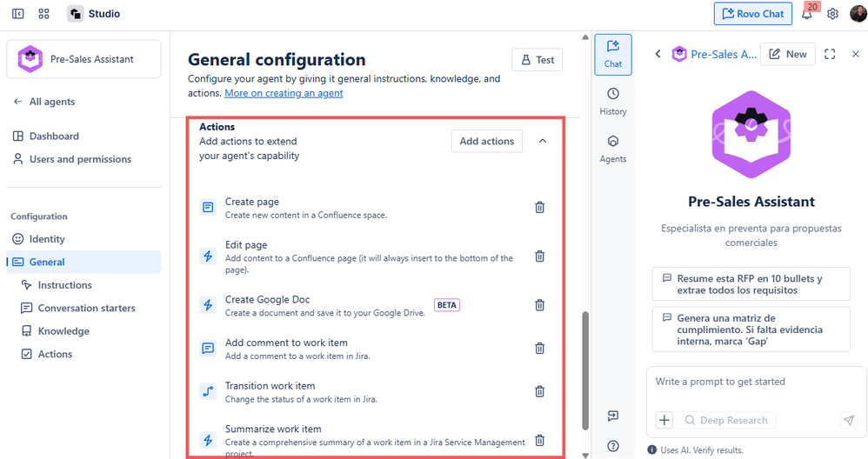Click the send prompt arrow icon
Image resolution: width=868 pixels, height=459 pixels.
849,420
